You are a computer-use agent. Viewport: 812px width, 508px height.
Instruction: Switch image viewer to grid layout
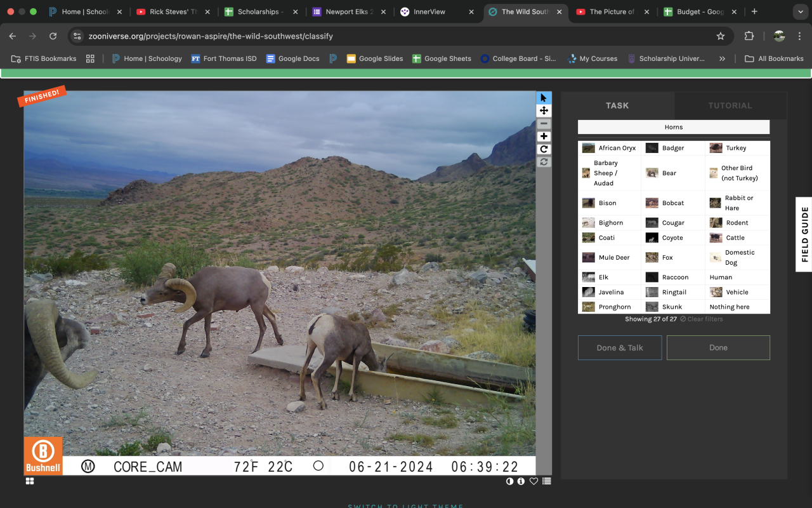pyautogui.click(x=30, y=481)
